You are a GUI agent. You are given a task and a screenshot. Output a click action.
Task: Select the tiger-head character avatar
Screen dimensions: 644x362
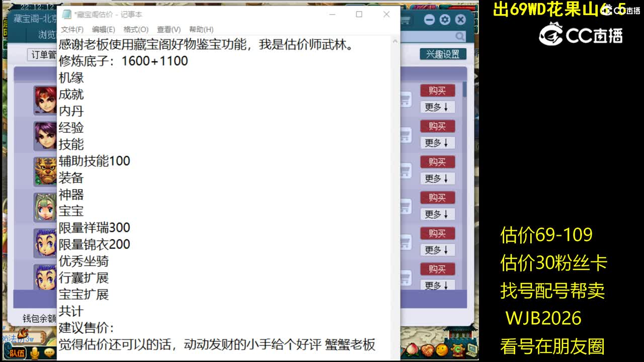click(45, 171)
